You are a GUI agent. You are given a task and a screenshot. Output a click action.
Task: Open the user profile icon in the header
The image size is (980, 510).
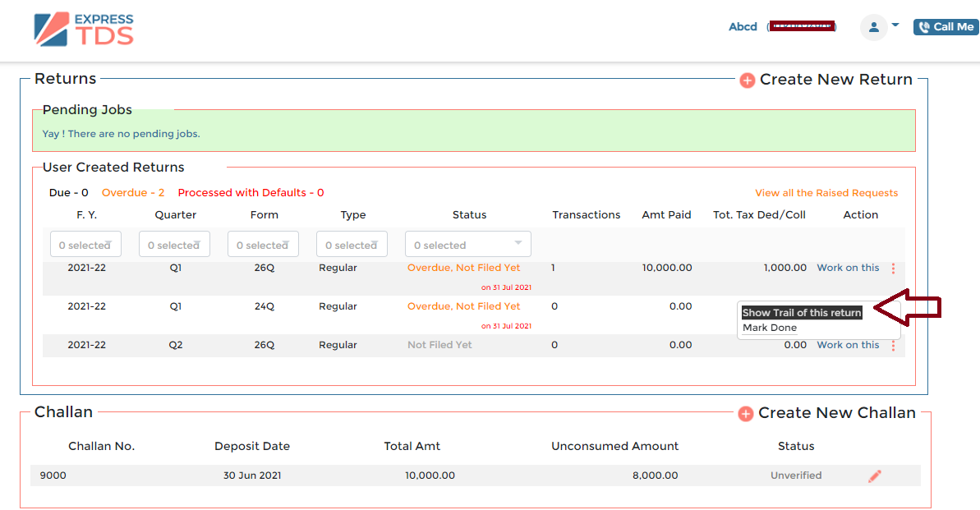tap(874, 25)
